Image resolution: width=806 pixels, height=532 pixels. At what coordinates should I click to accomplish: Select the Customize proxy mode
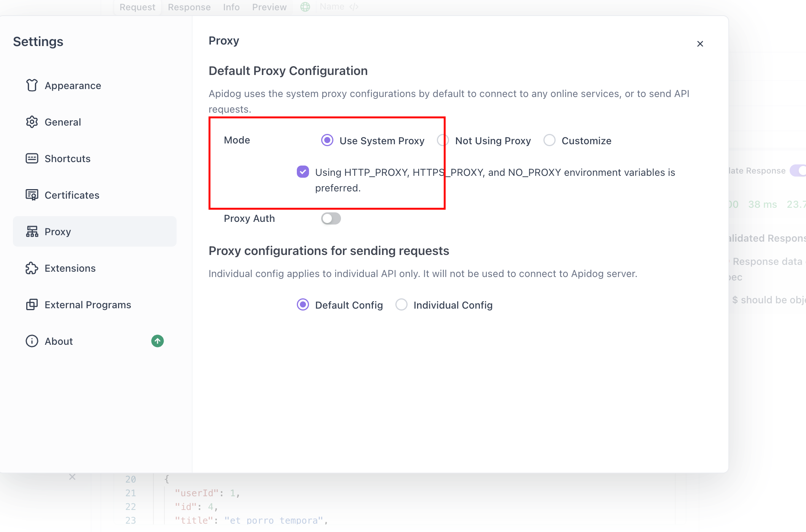pyautogui.click(x=549, y=140)
